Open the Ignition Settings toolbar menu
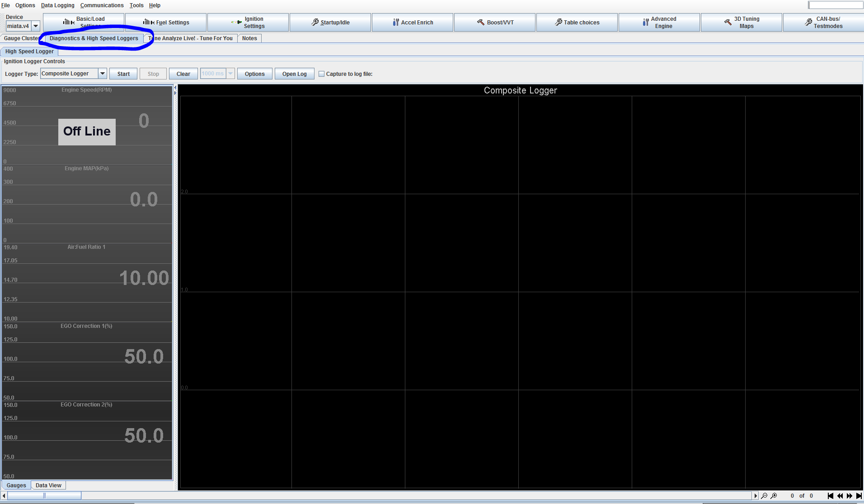The image size is (864, 504). click(x=248, y=23)
